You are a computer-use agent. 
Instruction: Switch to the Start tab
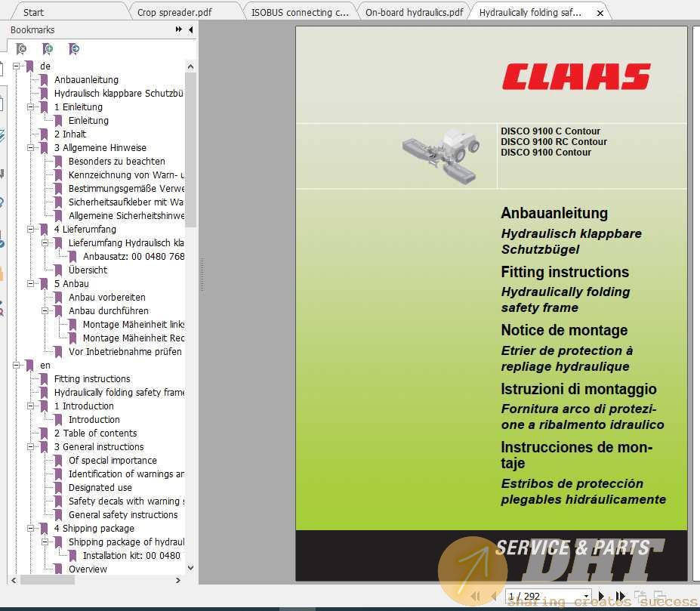(33, 13)
